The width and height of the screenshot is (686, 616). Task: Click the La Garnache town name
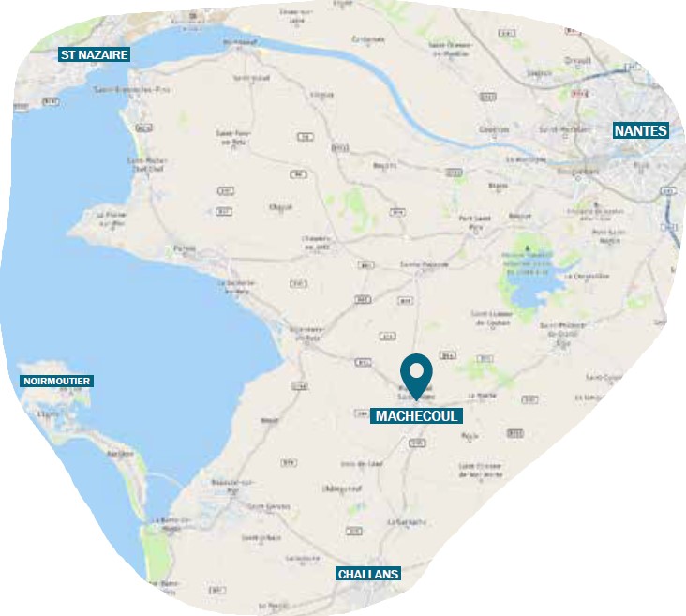(x=407, y=522)
